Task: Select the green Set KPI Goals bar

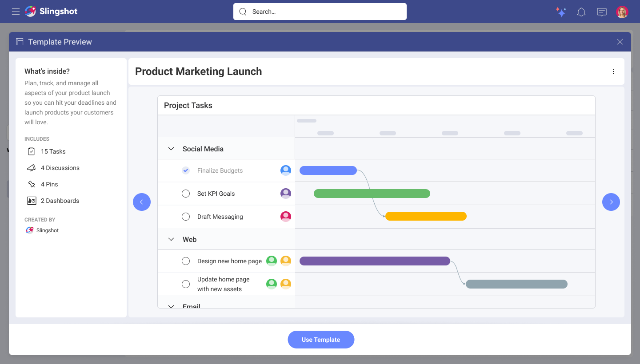Action: click(372, 194)
